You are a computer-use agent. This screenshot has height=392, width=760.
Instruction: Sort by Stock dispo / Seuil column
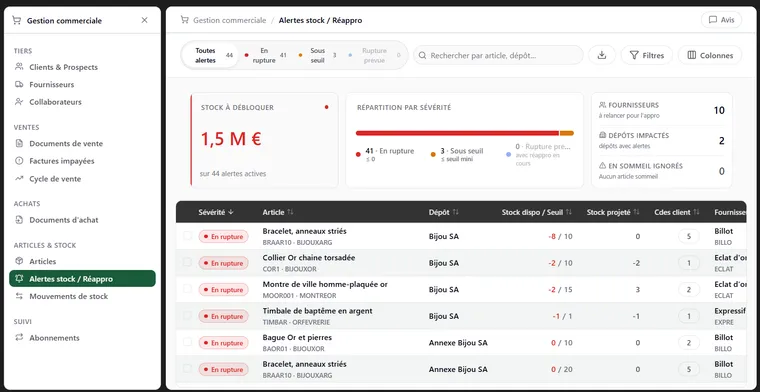(x=537, y=212)
